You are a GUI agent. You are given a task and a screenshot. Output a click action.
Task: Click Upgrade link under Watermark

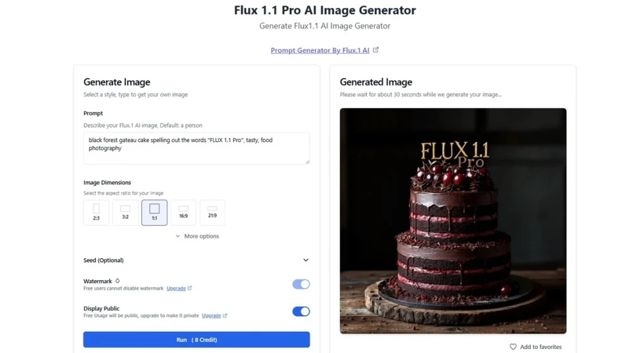coord(176,288)
